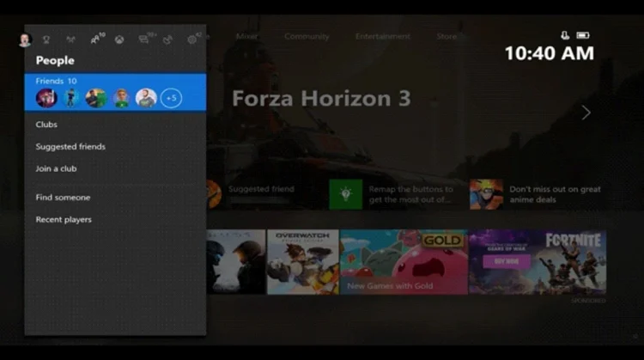Image resolution: width=644 pixels, height=360 pixels.
Task: Open the Settings gear icon tab
Action: tap(193, 39)
